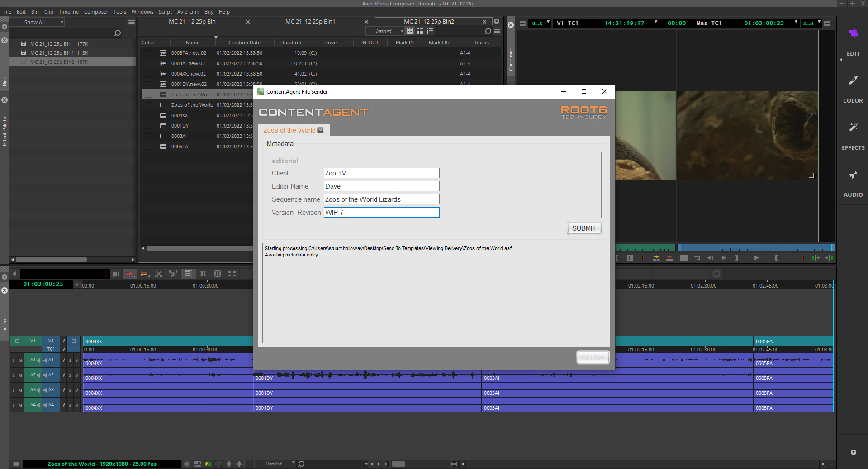868x469 pixels.
Task: Click the record monitor position bar
Action: point(756,247)
